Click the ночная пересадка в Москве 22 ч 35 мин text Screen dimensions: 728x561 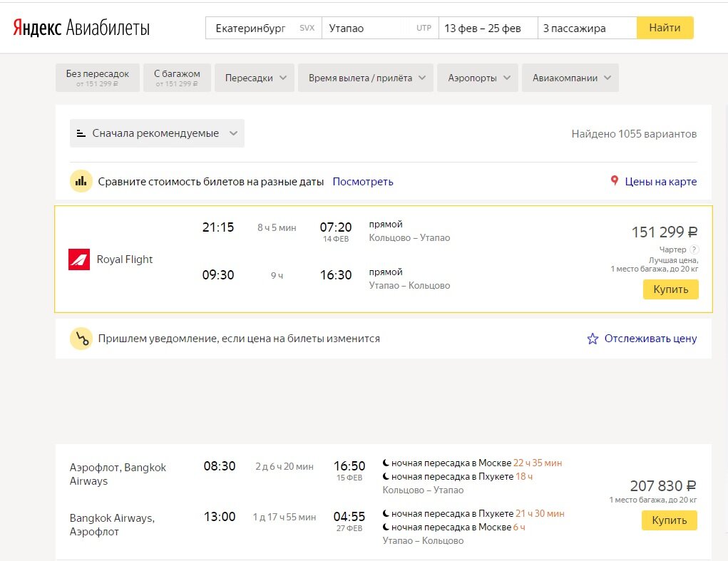(x=476, y=463)
